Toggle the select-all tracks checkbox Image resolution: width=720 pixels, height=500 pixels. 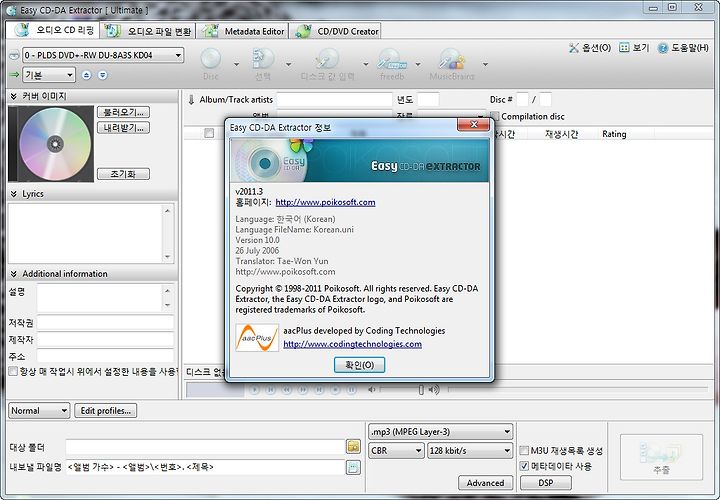(x=209, y=133)
